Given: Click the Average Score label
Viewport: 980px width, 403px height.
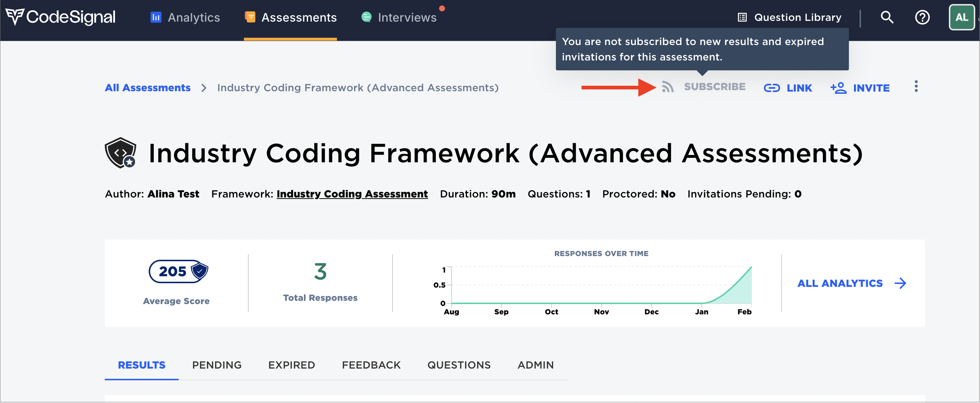Looking at the screenshot, I should pyautogui.click(x=176, y=302).
